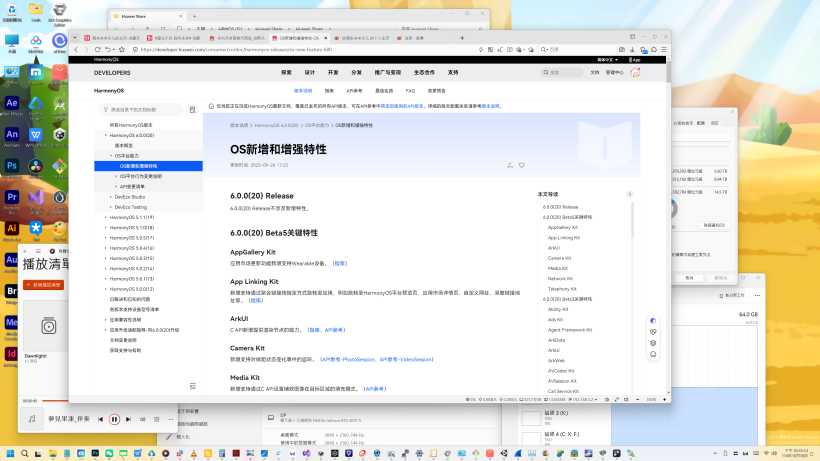Skip to next track in music player
820x461 pixels.
[129, 419]
